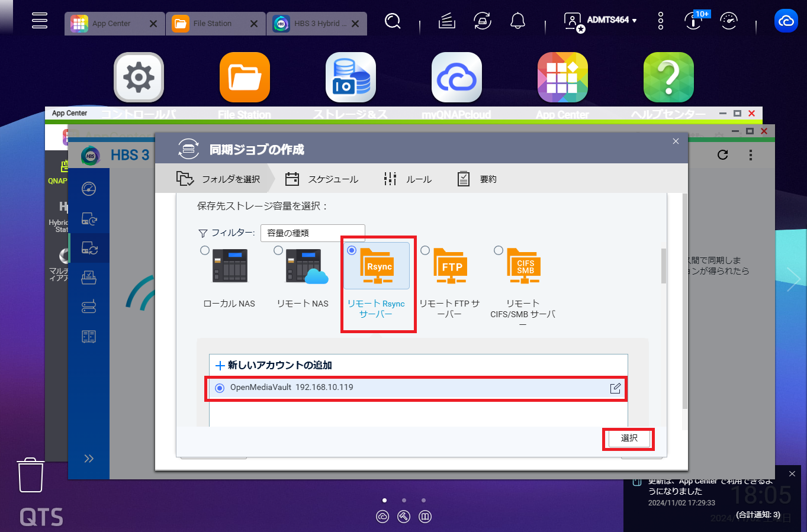Click the FTP folder icon
This screenshot has width=807, height=532.
coord(451,266)
